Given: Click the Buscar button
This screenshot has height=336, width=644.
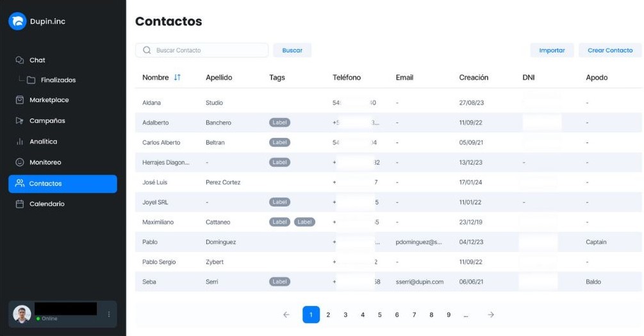Looking at the screenshot, I should coord(292,50).
